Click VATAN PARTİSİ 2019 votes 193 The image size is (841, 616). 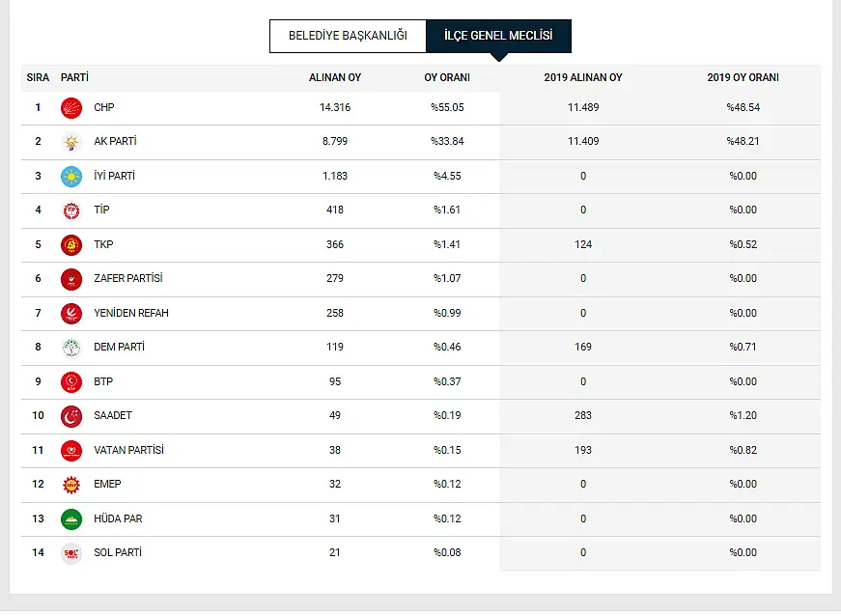tap(583, 450)
